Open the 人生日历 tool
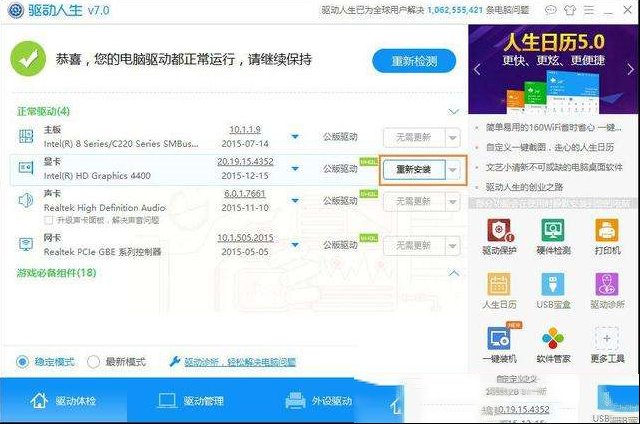Screen dimensions: 640x424 [x=499, y=291]
